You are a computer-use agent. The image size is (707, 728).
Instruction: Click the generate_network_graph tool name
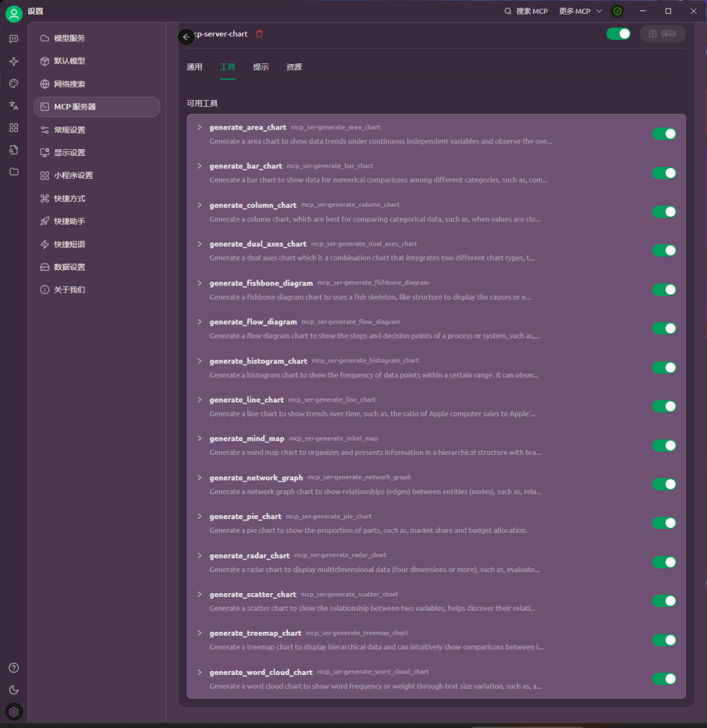point(256,478)
